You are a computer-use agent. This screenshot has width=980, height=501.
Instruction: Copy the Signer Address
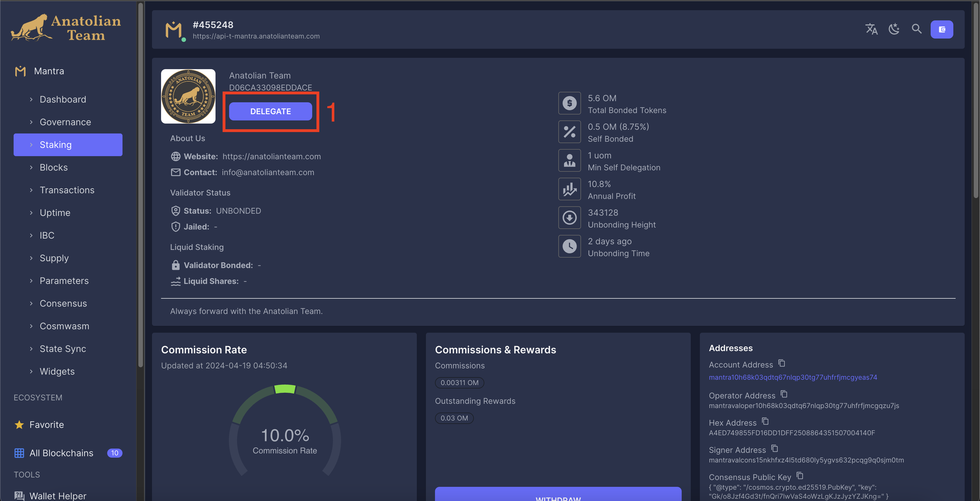coord(774,449)
